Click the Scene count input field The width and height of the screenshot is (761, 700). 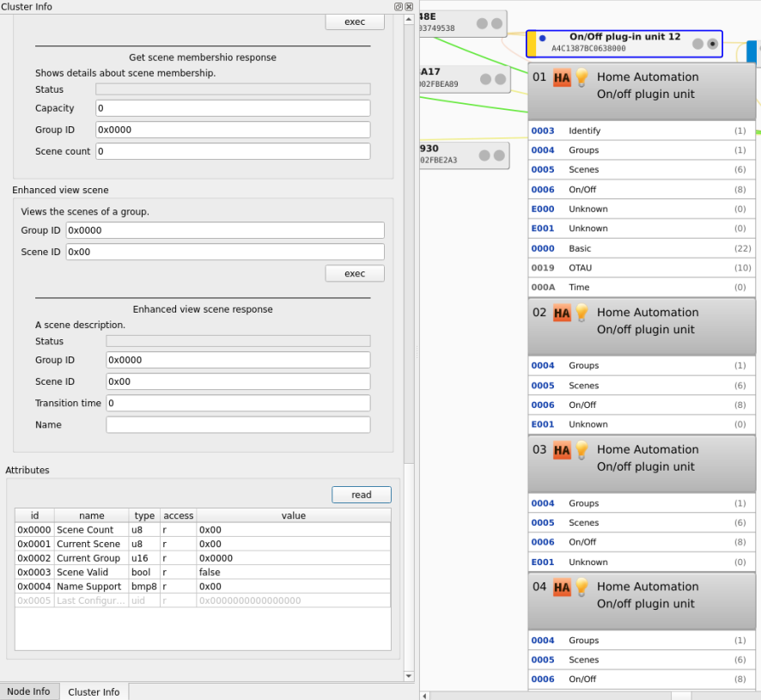click(233, 151)
